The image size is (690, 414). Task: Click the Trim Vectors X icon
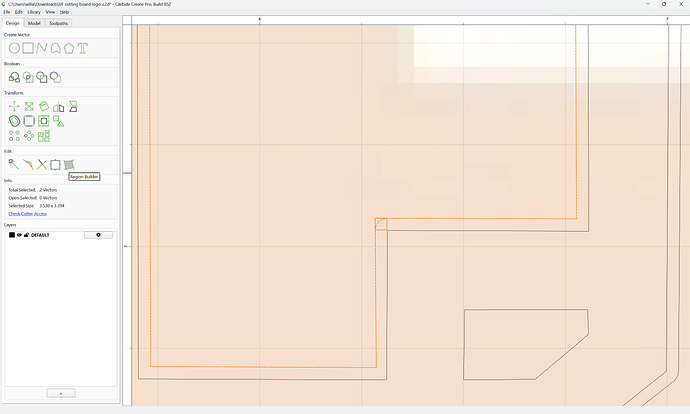tap(41, 165)
